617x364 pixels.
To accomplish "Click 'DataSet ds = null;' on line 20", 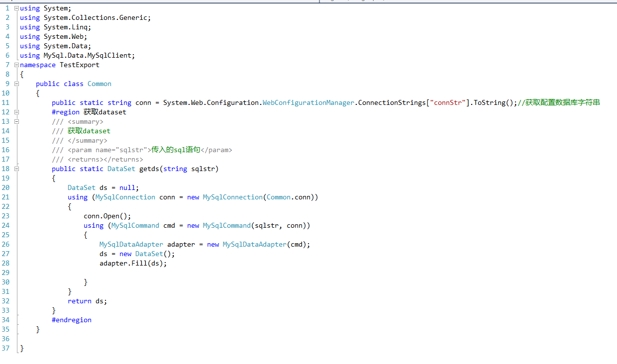I will click(x=103, y=187).
